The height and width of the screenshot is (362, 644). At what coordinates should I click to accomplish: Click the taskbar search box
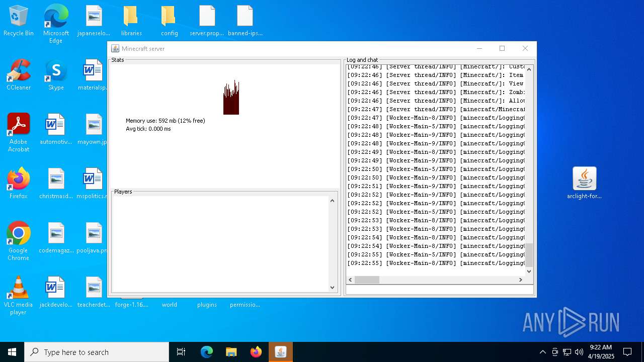click(97, 352)
